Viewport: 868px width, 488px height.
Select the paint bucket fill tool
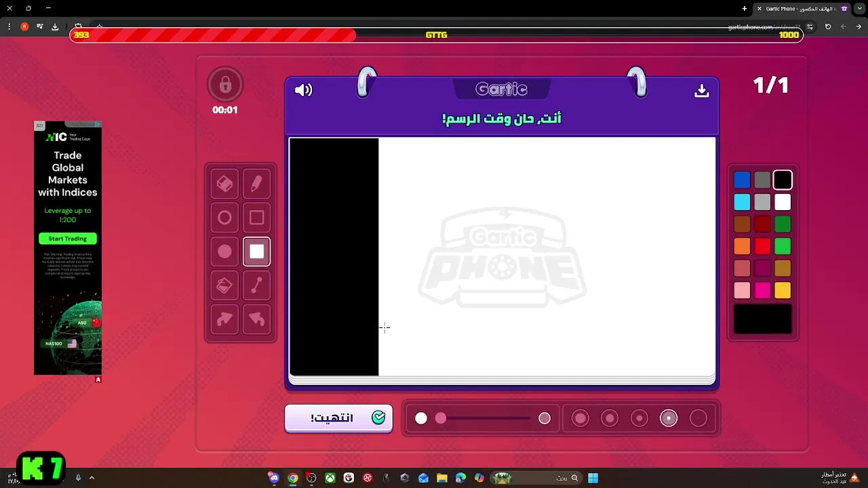(x=224, y=285)
